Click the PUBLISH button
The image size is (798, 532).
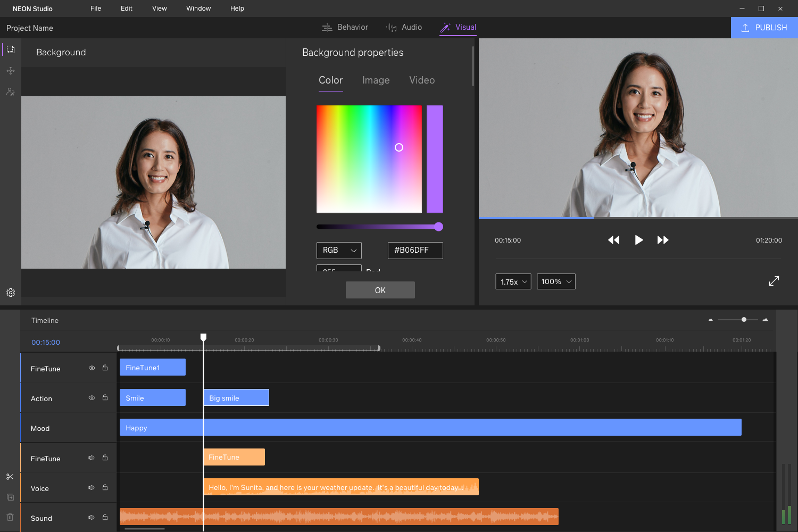click(764, 28)
